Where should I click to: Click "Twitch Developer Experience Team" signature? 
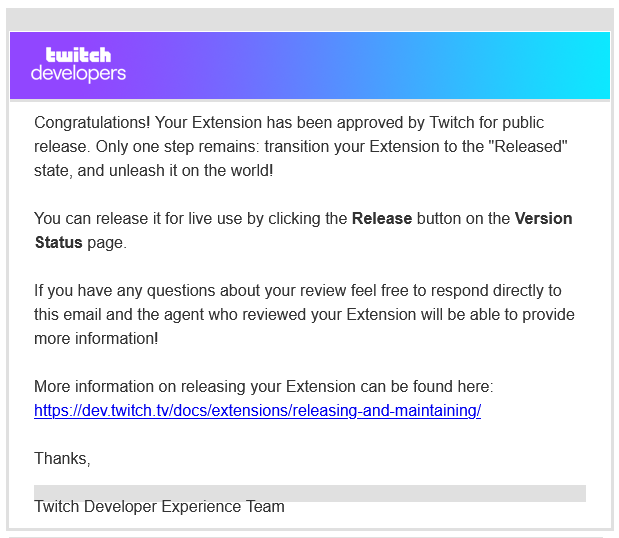tap(159, 506)
